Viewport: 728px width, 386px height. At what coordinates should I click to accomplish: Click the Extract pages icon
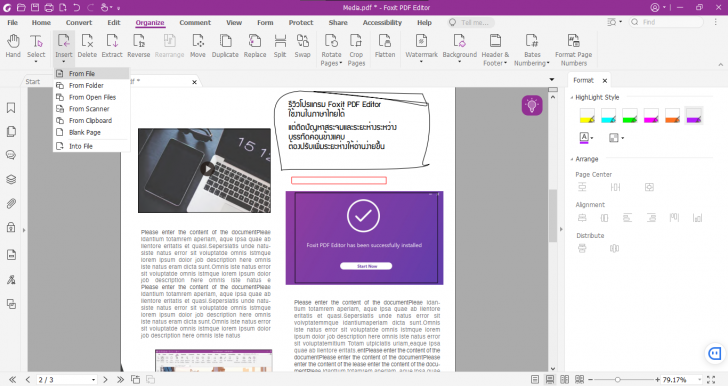(112, 46)
